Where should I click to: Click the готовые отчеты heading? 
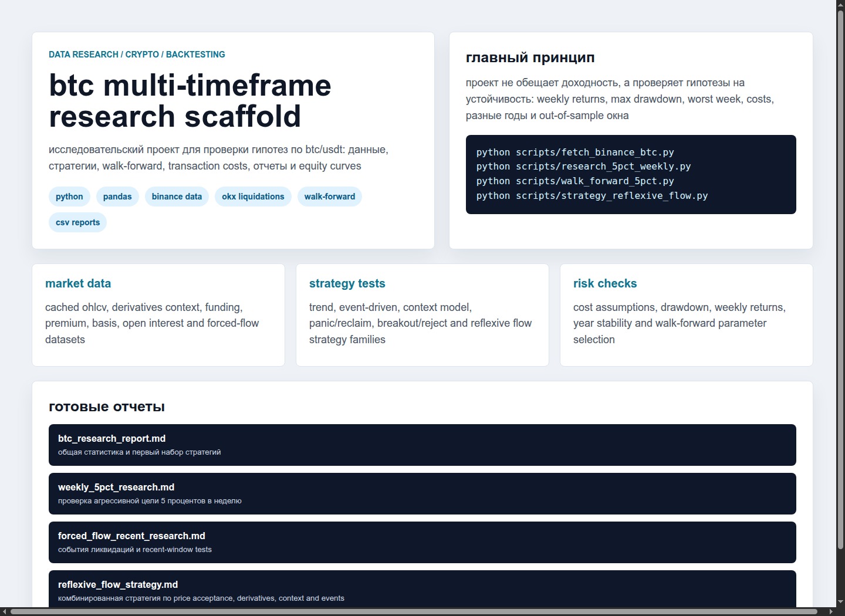pos(107,407)
